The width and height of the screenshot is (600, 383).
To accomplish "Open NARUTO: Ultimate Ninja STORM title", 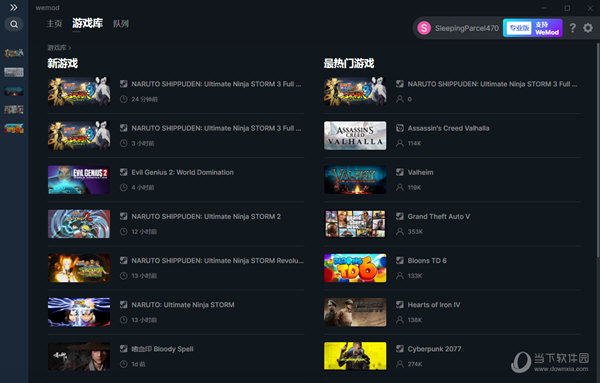I will pyautogui.click(x=183, y=305).
